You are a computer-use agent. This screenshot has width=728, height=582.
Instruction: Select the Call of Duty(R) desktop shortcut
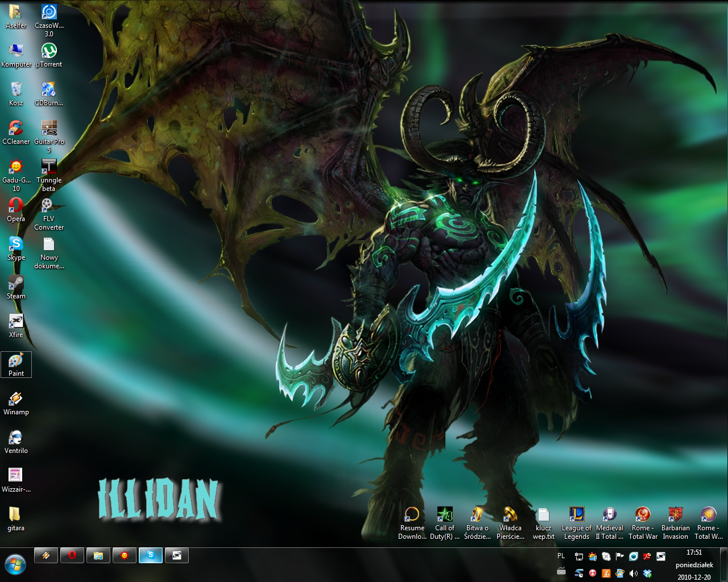pyautogui.click(x=445, y=523)
